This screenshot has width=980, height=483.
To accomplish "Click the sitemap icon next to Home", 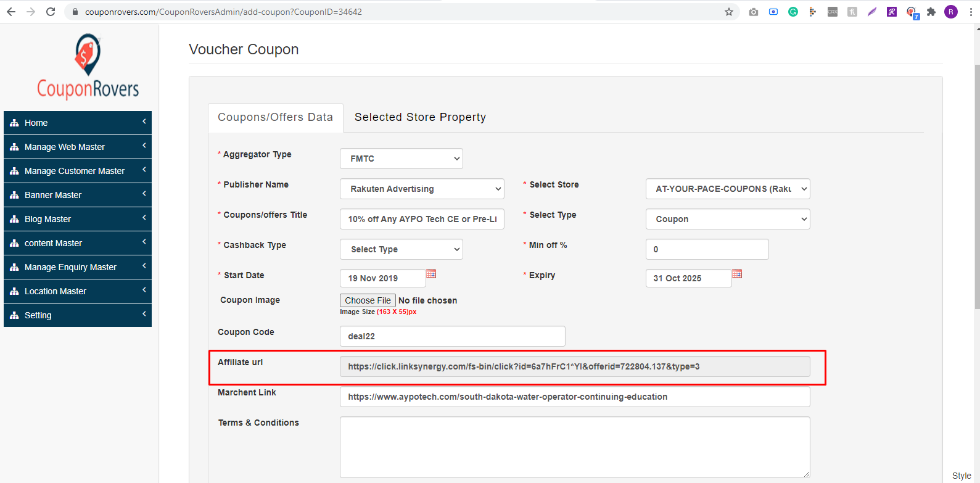I will (x=14, y=123).
